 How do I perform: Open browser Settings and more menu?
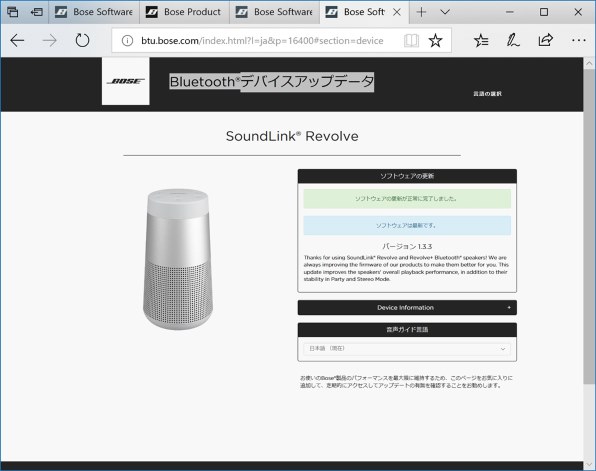pyautogui.click(x=579, y=40)
